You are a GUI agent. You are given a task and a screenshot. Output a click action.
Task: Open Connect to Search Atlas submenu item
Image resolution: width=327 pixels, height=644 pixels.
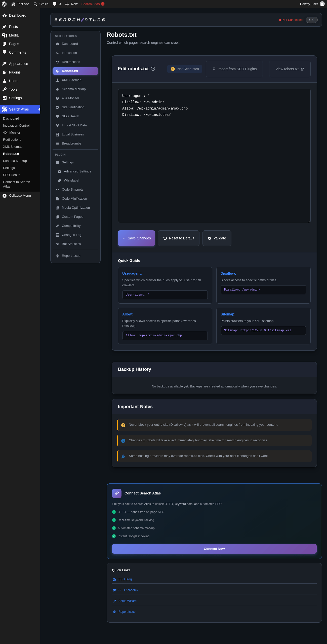pyautogui.click(x=20, y=184)
